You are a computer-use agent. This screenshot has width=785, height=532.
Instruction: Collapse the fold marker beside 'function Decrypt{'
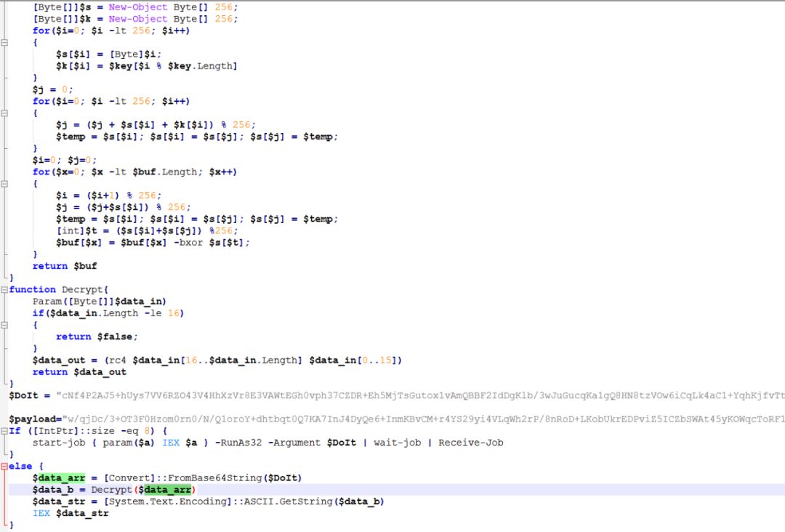[4, 290]
